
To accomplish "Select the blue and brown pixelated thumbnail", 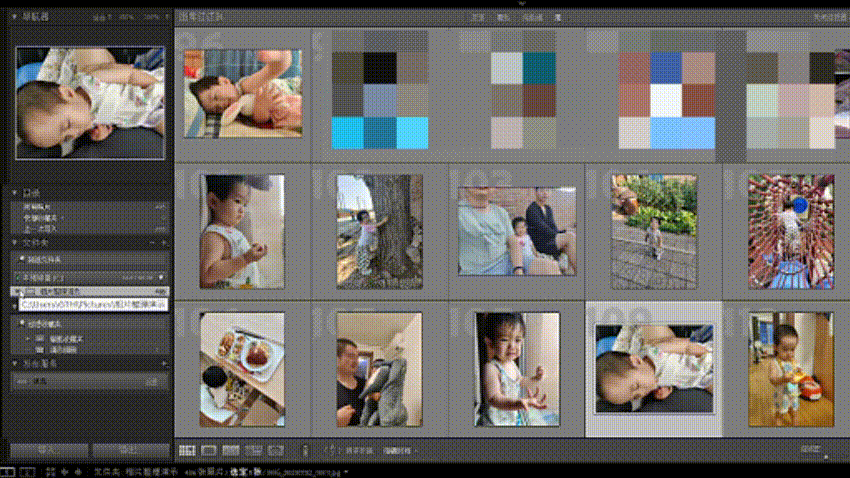I will (x=379, y=100).
